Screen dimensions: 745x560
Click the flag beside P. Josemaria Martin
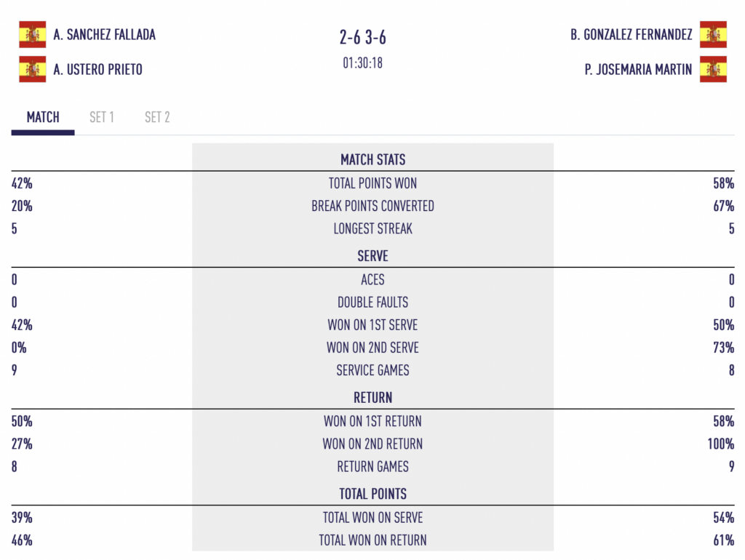pyautogui.click(x=713, y=69)
